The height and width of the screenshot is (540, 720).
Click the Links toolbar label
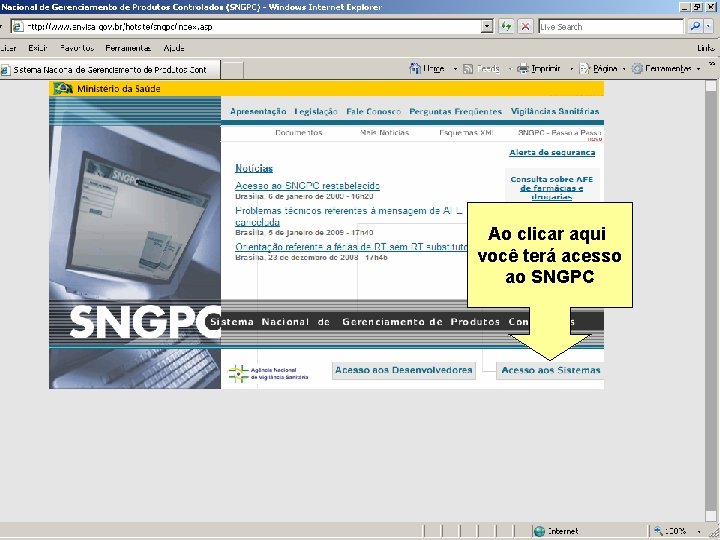tap(705, 48)
